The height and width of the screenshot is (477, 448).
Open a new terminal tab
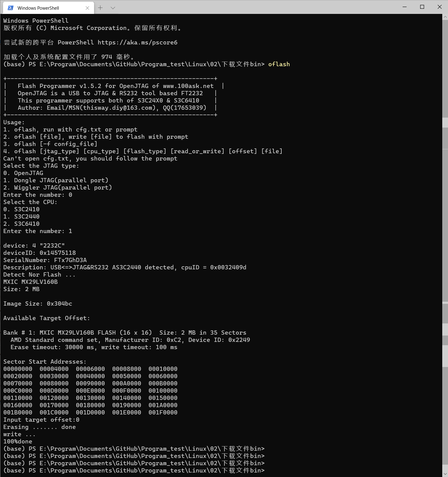(100, 8)
